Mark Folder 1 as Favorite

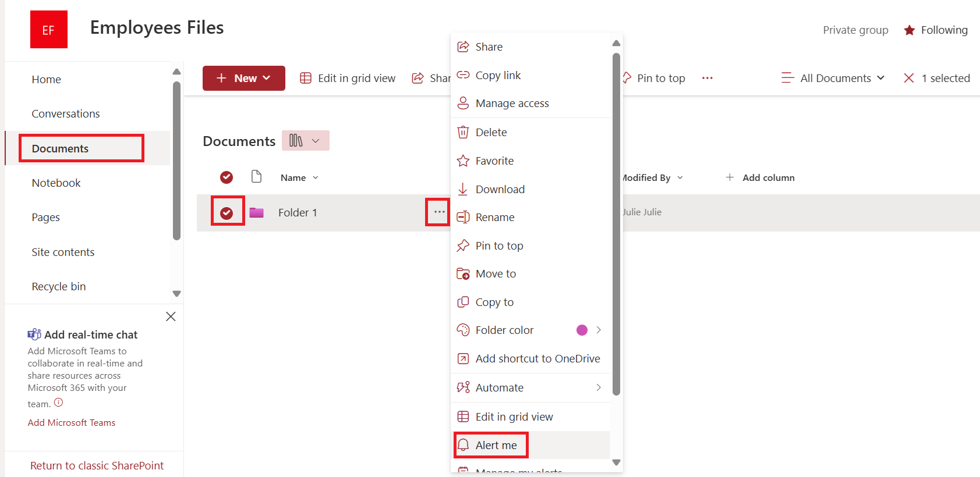(x=463, y=161)
